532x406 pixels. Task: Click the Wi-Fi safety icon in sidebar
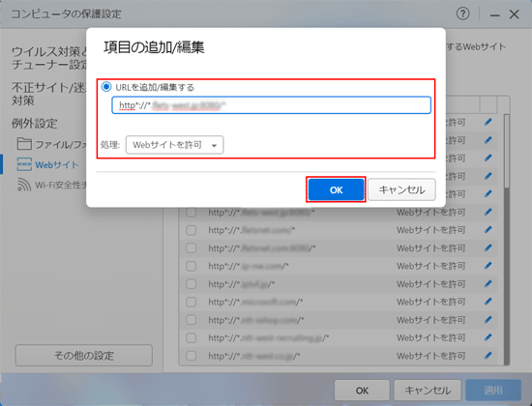coord(24,185)
